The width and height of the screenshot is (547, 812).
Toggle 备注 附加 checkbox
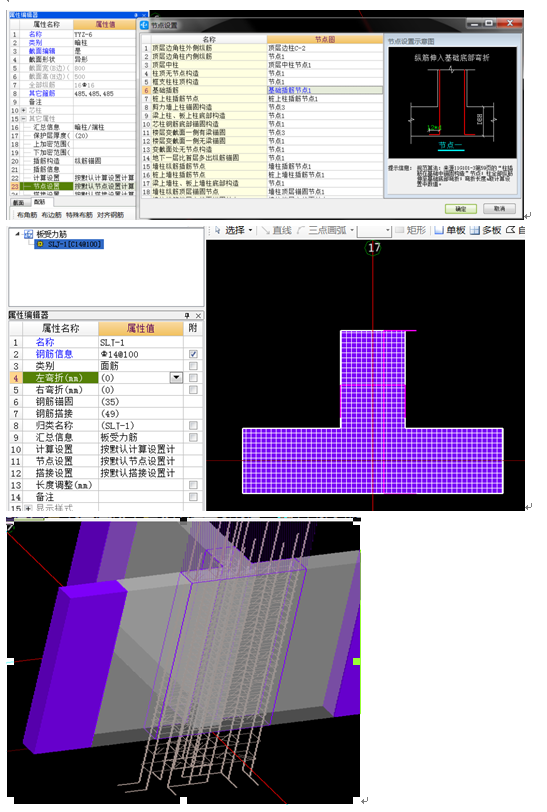pyautogui.click(x=193, y=497)
